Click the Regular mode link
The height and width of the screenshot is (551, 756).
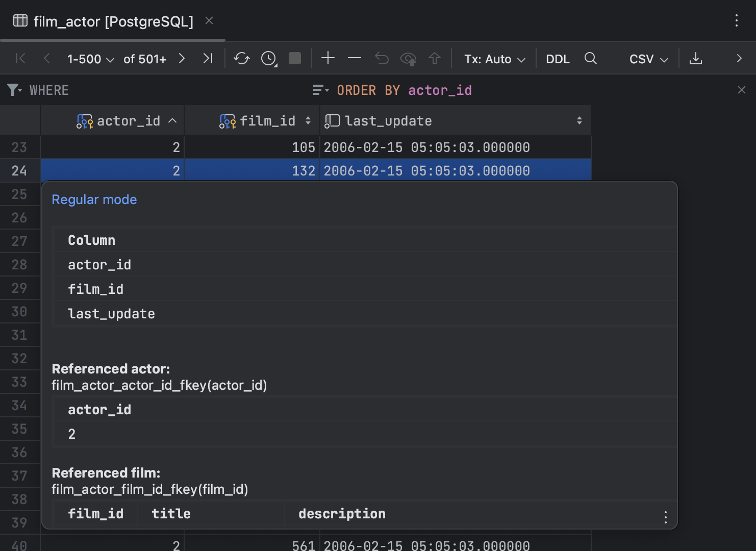94,199
